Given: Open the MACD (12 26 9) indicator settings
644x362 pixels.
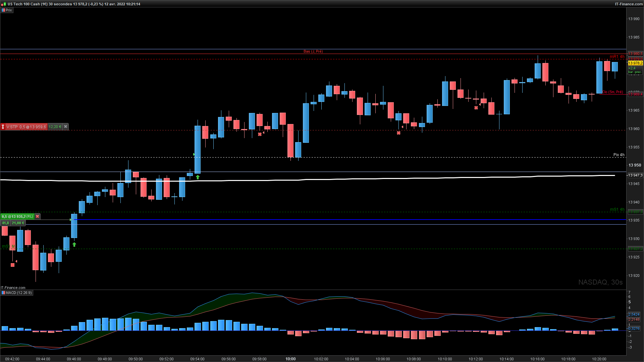Looking at the screenshot, I should [x=17, y=293].
